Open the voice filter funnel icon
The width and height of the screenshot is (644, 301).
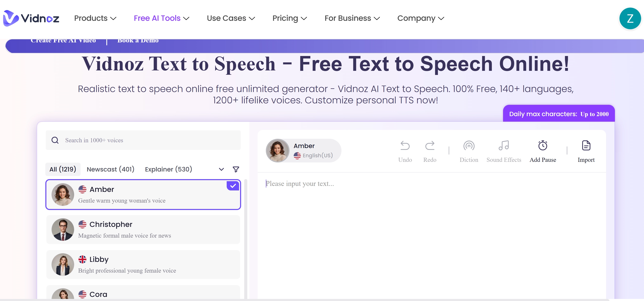[x=236, y=169]
